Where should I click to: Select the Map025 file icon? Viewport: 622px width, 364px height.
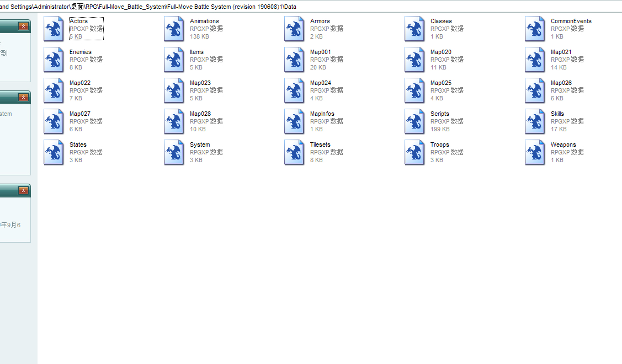[x=414, y=90]
